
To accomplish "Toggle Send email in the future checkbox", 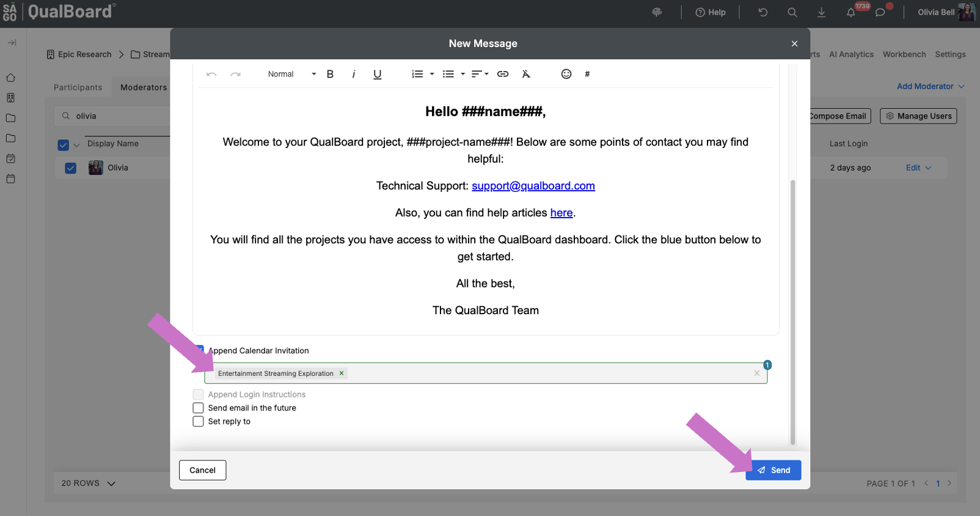I will [x=198, y=408].
